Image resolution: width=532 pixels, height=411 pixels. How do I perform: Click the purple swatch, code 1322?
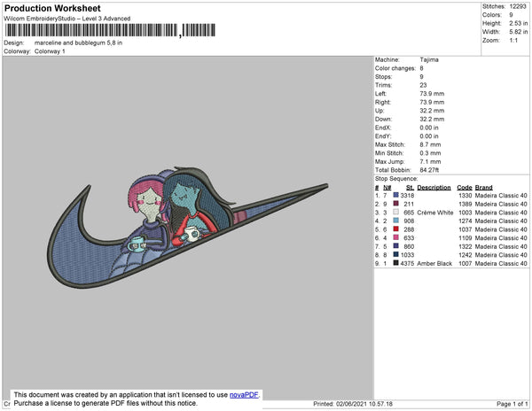tap(395, 246)
